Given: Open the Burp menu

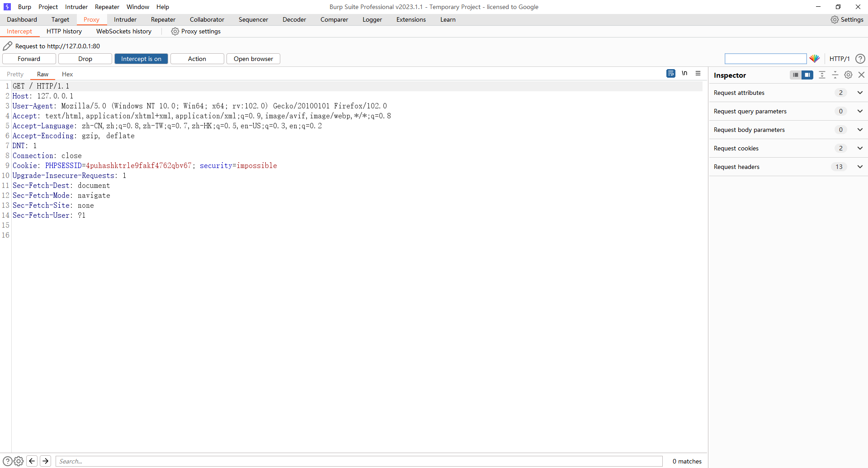Looking at the screenshot, I should point(24,7).
